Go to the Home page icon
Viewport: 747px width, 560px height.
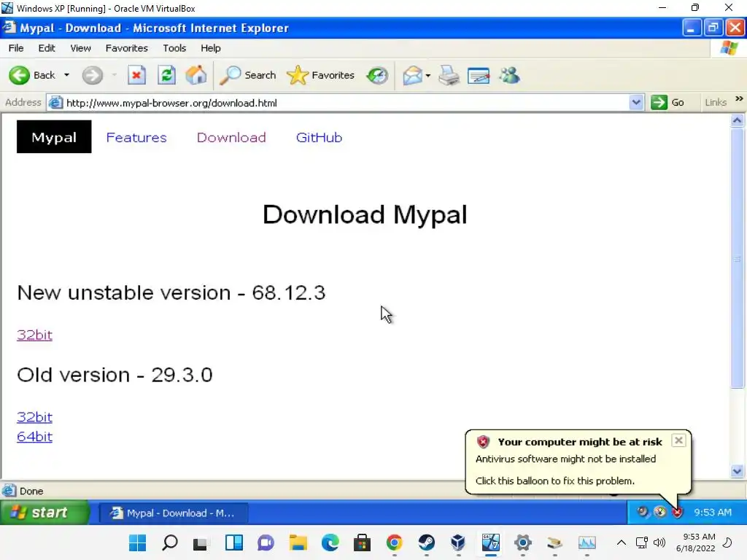coord(196,75)
